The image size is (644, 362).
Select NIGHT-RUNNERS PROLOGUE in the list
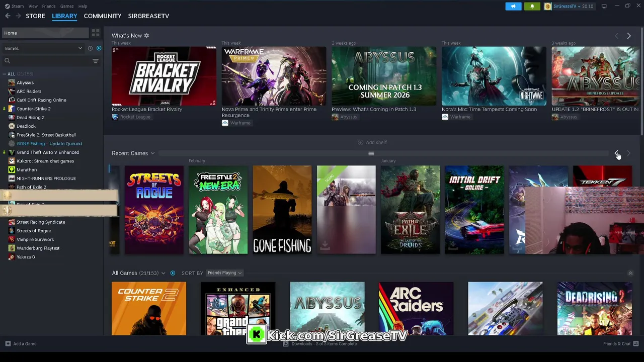pyautogui.click(x=46, y=178)
